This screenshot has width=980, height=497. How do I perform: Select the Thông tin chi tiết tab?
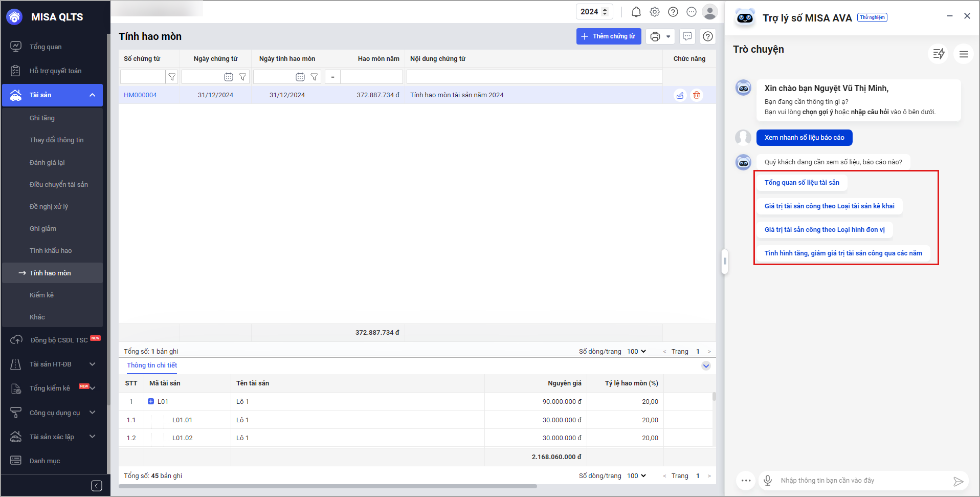pyautogui.click(x=152, y=365)
